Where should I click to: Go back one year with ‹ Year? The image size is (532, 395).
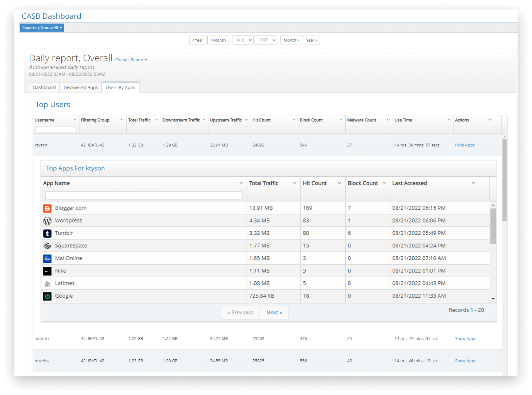pyautogui.click(x=198, y=40)
